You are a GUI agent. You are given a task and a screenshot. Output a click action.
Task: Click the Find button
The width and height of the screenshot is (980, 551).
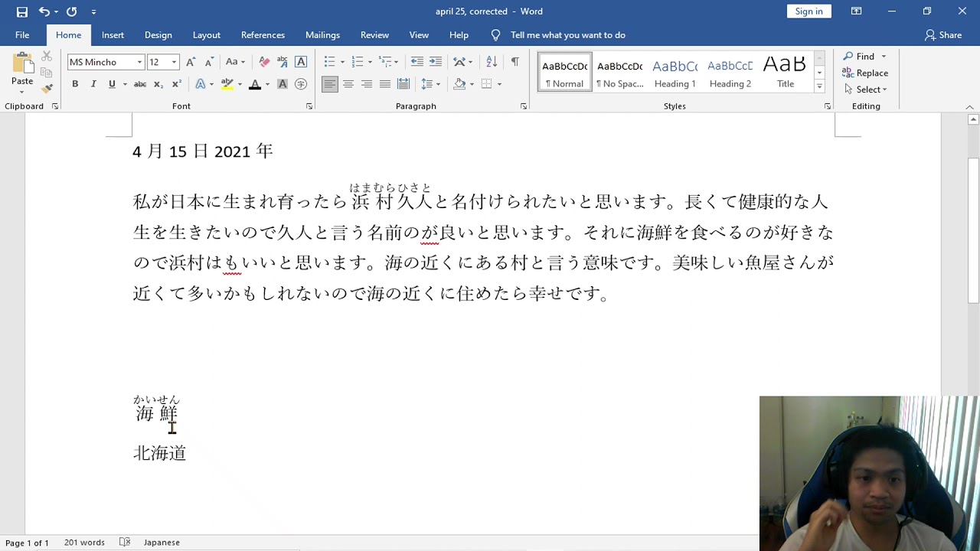tap(859, 57)
